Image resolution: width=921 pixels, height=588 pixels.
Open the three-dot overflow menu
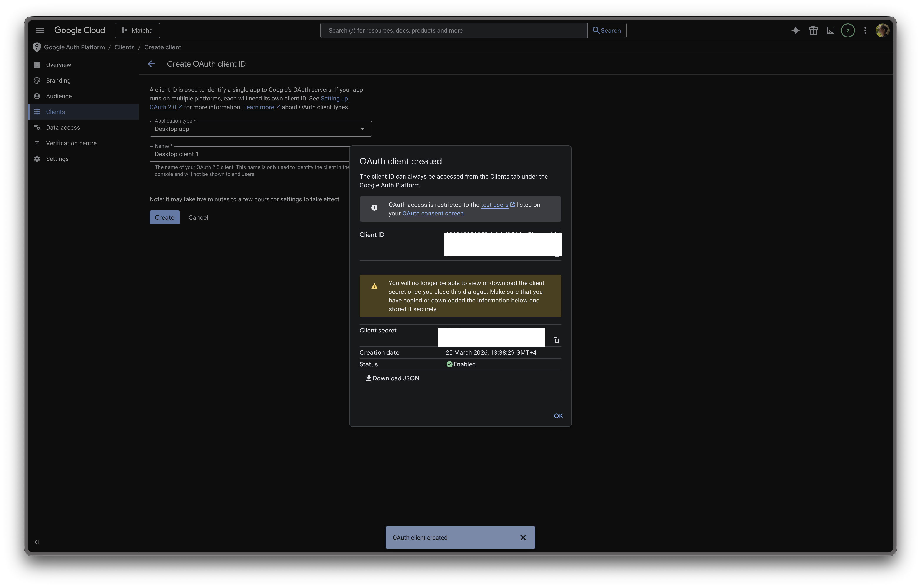(865, 30)
